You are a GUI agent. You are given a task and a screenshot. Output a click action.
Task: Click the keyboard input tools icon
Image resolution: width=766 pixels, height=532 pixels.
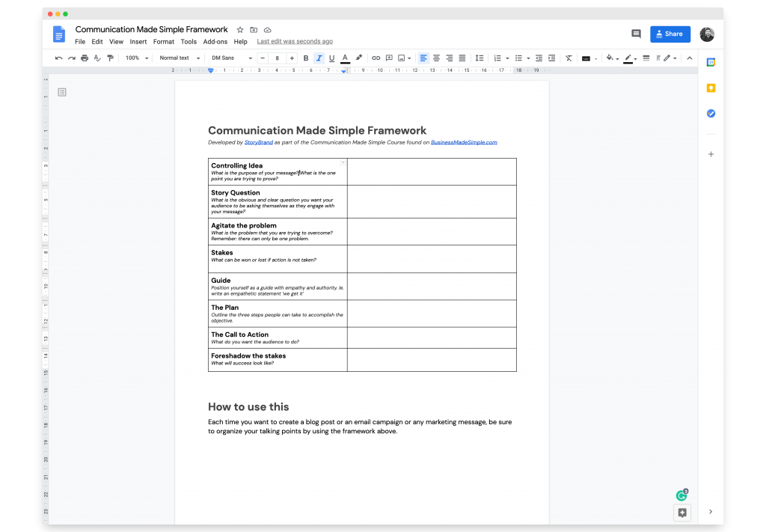click(x=586, y=58)
